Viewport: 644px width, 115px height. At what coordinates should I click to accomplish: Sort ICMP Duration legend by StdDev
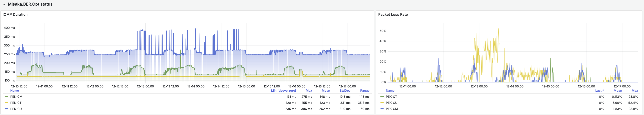tap(345, 90)
